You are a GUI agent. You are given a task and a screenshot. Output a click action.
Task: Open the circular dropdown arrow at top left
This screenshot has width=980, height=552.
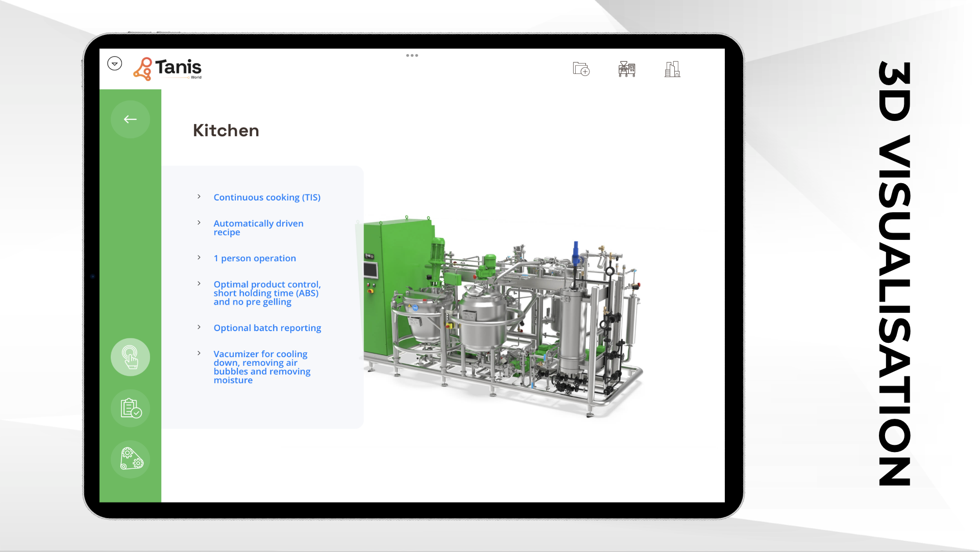(115, 63)
